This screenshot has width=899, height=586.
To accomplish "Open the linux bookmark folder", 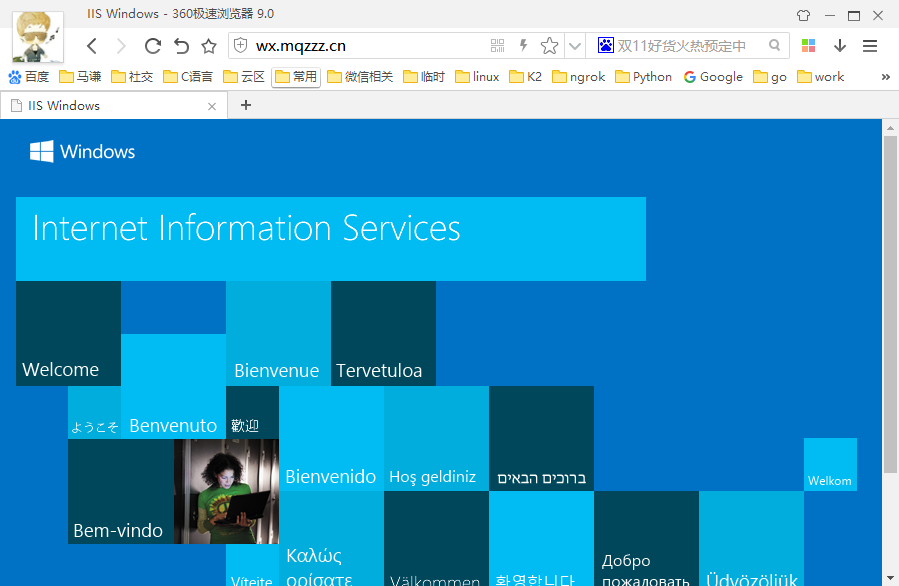I will coord(477,77).
